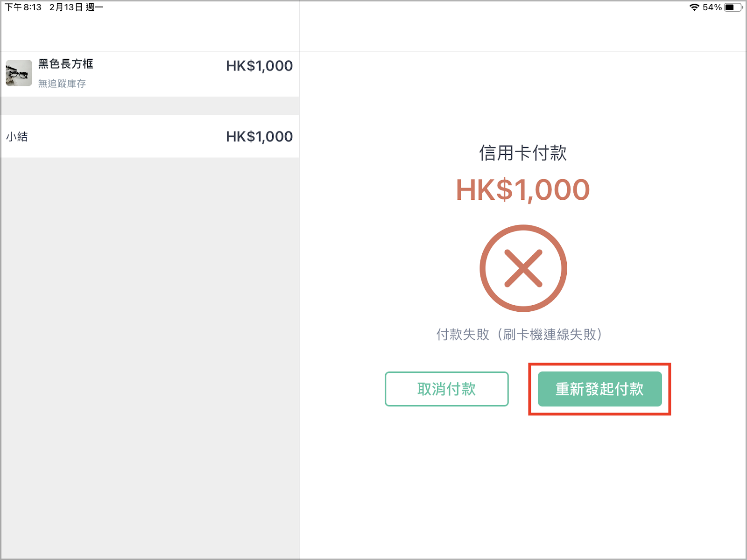Tap the 下午 8:13 clock in the status bar
The height and width of the screenshot is (560, 747).
click(23, 7)
